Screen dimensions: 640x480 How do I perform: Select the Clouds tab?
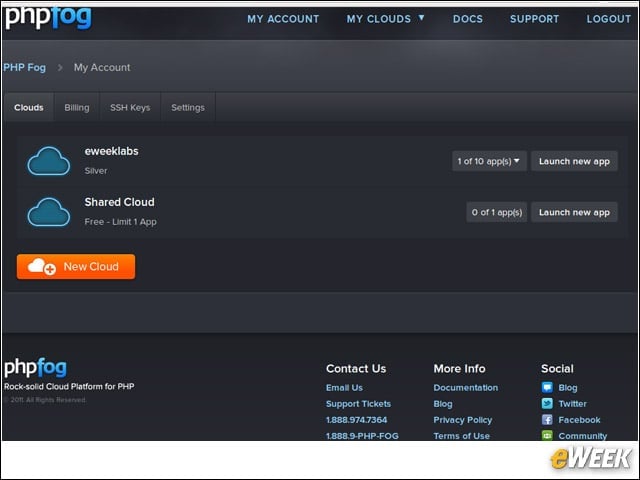pos(29,107)
